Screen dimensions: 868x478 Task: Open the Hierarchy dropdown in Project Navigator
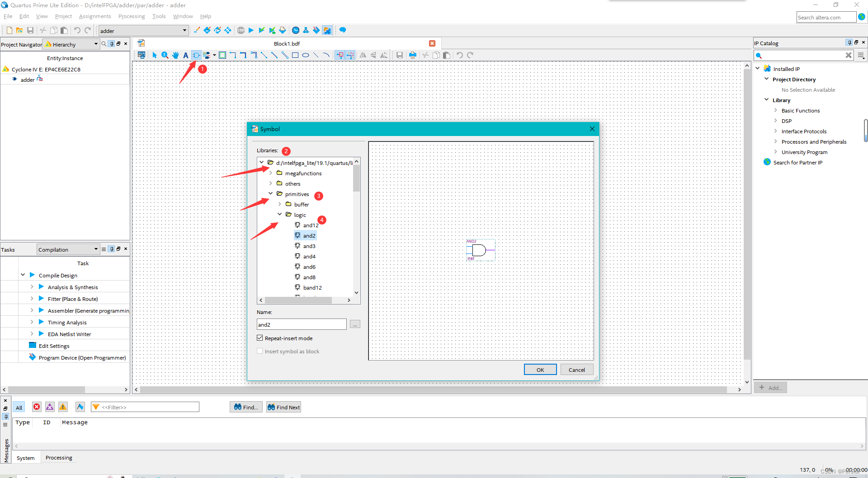(x=96, y=44)
